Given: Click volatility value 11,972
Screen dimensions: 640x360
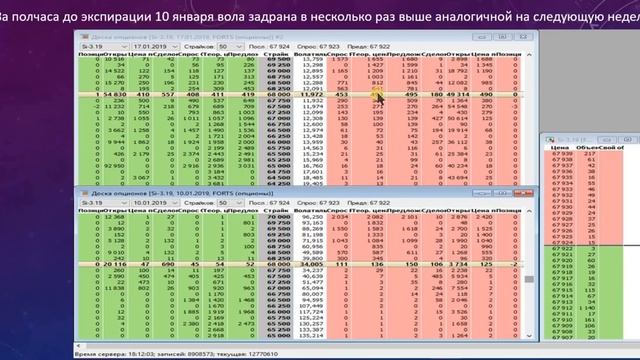Looking at the screenshot, I should click(x=312, y=95).
